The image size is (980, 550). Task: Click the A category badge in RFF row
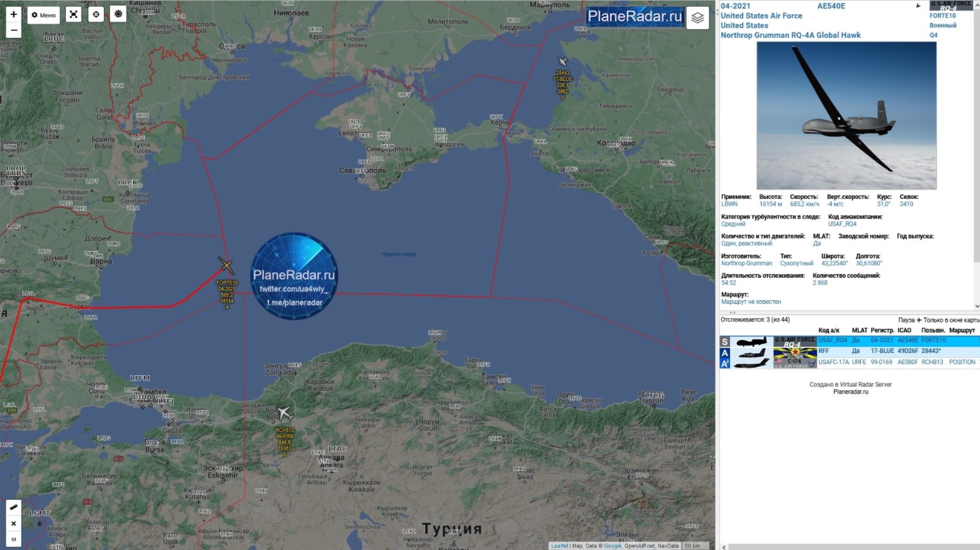[x=724, y=352]
